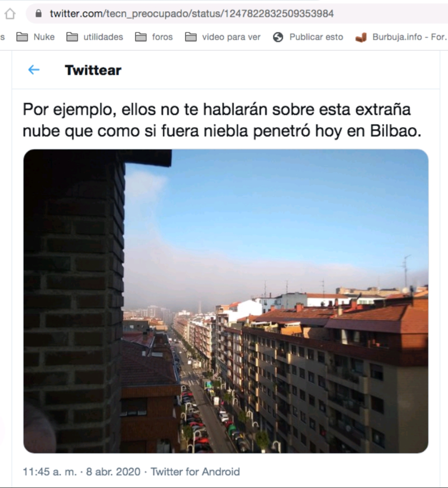The image size is (448, 488).
Task: Click the twitter.com address bar URL
Action: (x=192, y=14)
